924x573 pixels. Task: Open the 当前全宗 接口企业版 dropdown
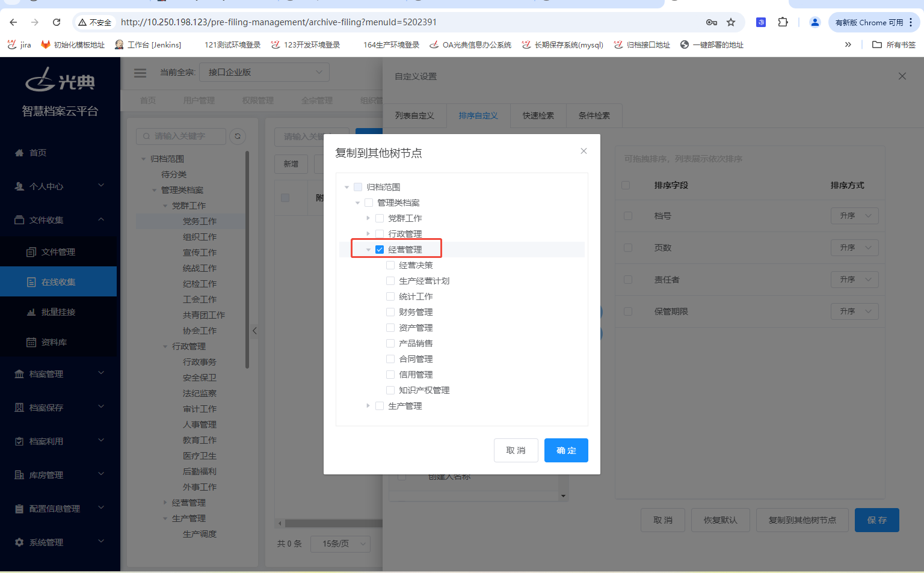tap(264, 72)
